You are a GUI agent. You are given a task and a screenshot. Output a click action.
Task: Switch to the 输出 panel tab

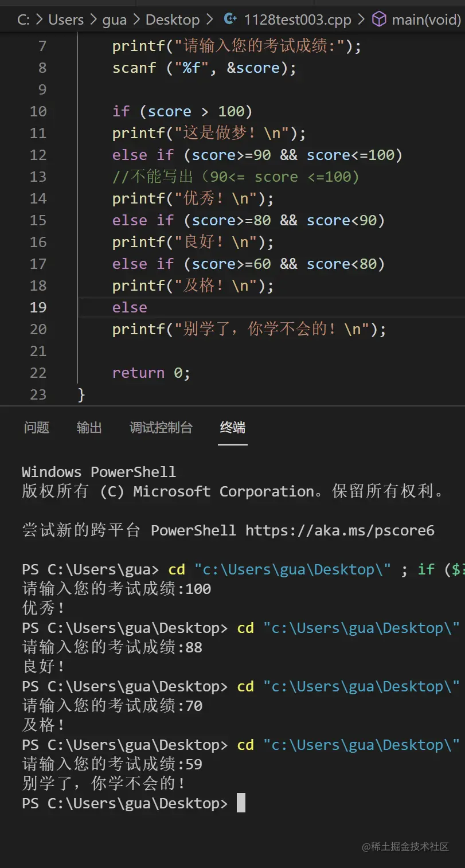pyautogui.click(x=89, y=427)
